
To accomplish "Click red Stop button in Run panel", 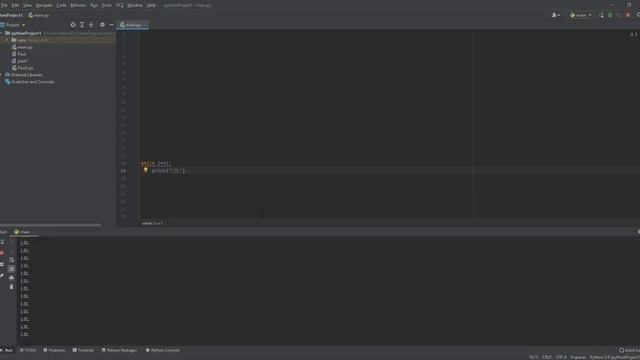I will coord(2,253).
